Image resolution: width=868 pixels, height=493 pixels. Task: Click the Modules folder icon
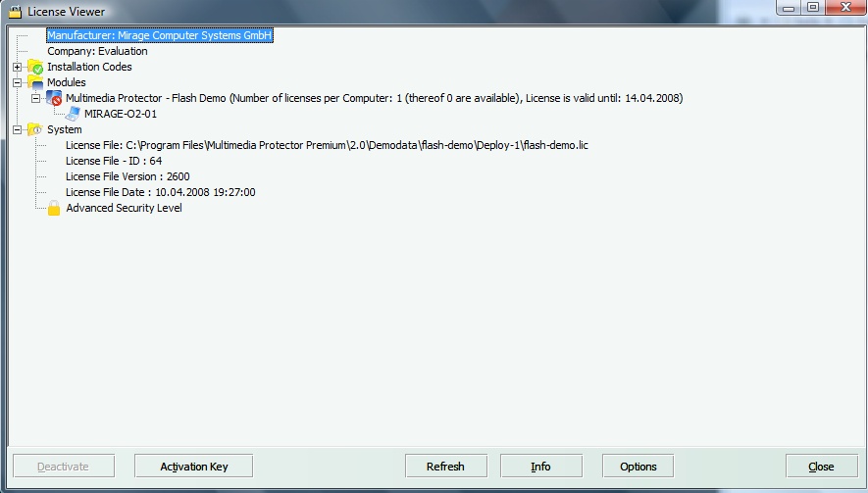pos(35,83)
